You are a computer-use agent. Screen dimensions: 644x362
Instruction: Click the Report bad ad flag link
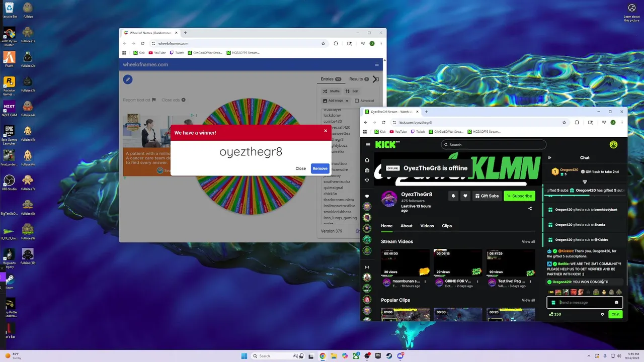click(139, 100)
